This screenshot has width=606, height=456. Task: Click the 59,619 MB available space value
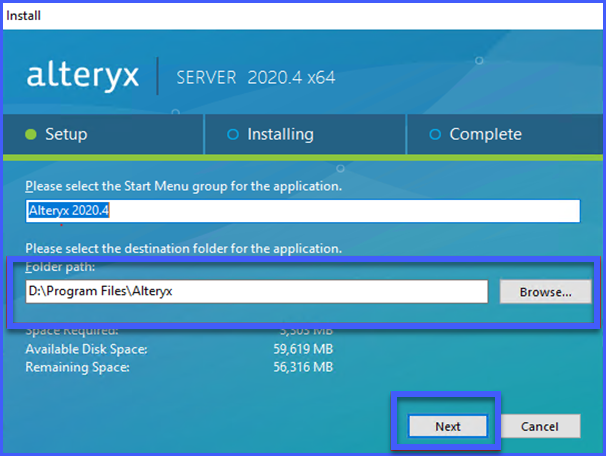(x=303, y=349)
